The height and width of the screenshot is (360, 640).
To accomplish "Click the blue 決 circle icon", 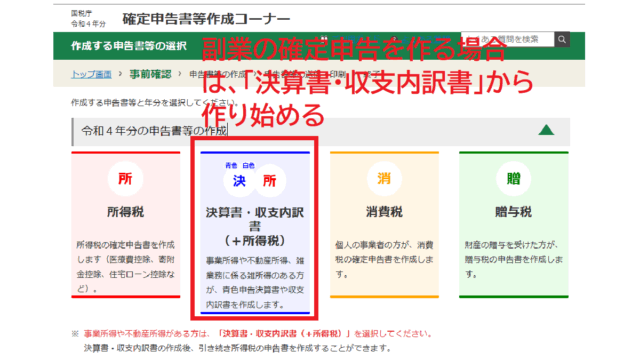I will pyautogui.click(x=239, y=180).
